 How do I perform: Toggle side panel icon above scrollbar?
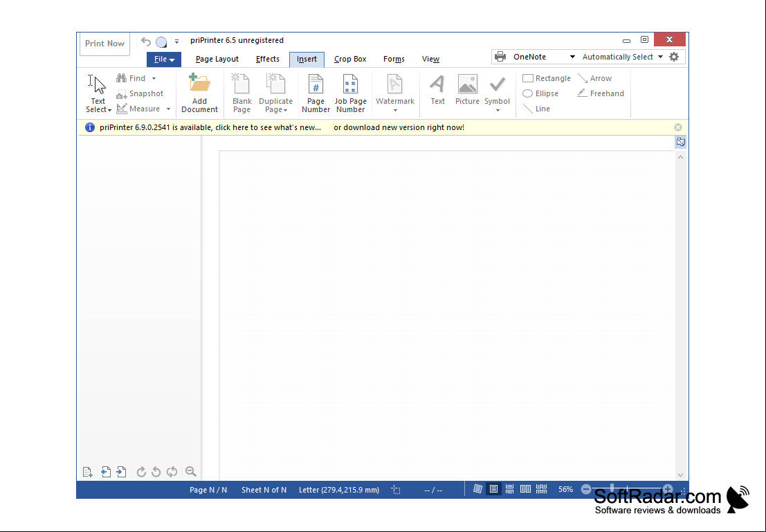point(680,142)
